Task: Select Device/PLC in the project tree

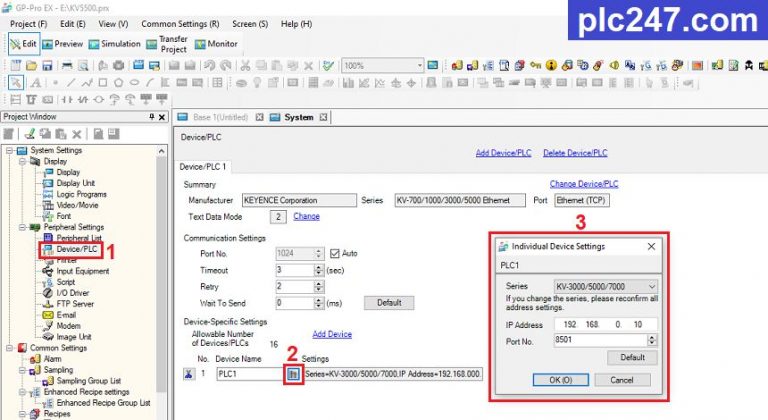Action: tap(77, 249)
